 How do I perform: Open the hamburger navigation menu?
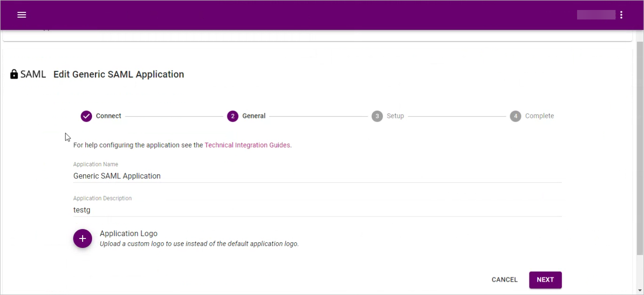point(21,15)
